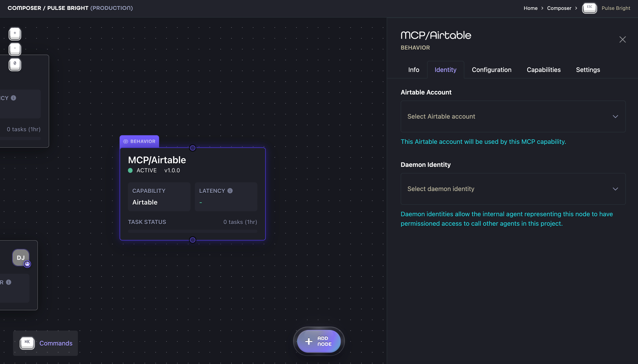The width and height of the screenshot is (638, 364).
Task: Click the Behavior tag on the node
Action: pos(139,141)
